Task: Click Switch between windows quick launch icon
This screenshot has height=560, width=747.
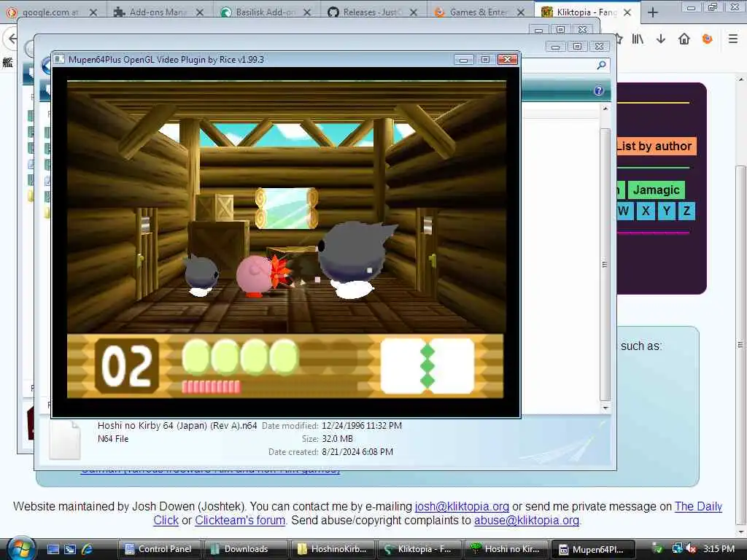Action: pos(70,549)
